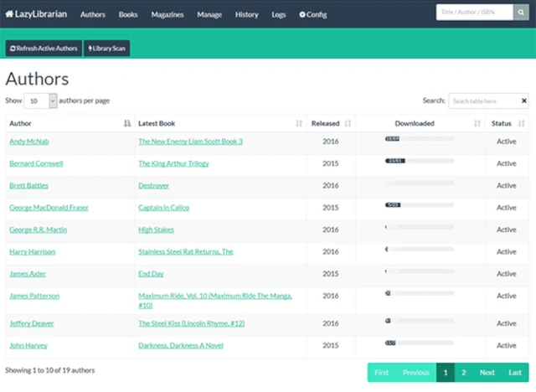Click Refresh Active Authors button
The height and width of the screenshot is (392, 536).
44,49
